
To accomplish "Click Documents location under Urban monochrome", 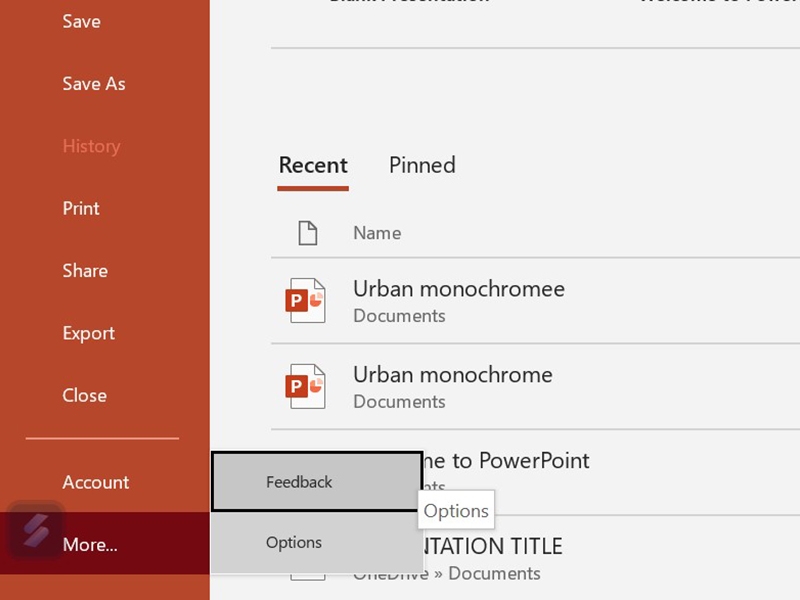I will [399, 402].
